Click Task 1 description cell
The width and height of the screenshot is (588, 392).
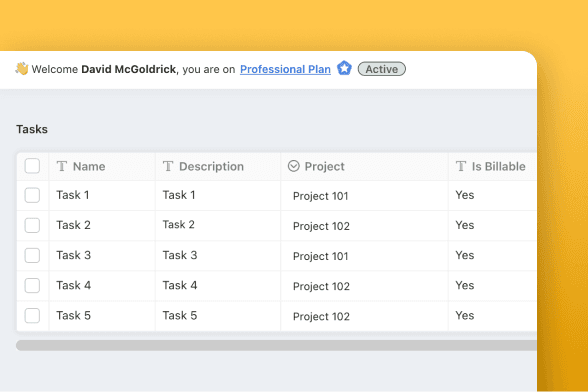coord(218,195)
